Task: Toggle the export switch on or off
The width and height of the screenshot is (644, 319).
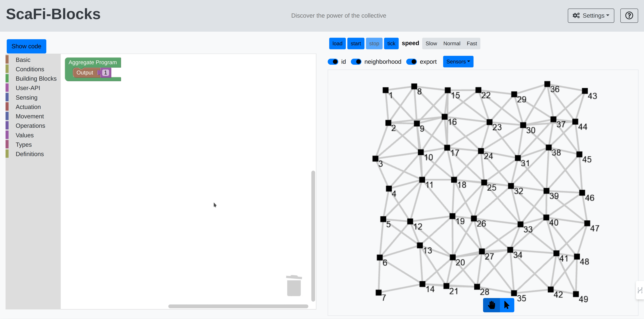Action: pos(412,62)
